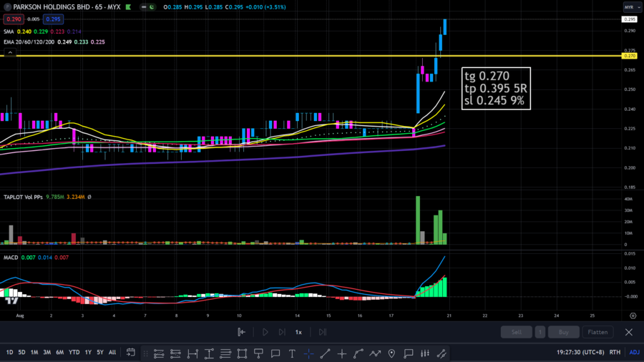Select the YTD time range

pyautogui.click(x=74, y=353)
